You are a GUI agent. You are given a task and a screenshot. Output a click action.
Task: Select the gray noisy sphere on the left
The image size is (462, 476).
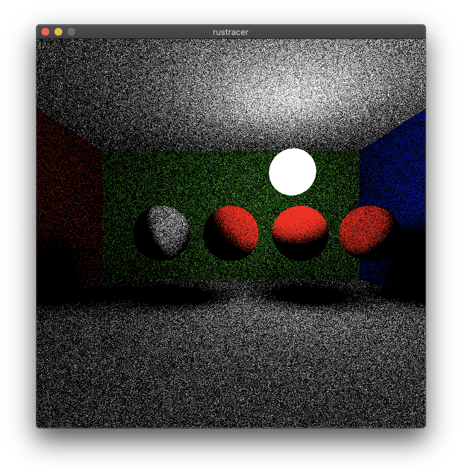(x=168, y=227)
